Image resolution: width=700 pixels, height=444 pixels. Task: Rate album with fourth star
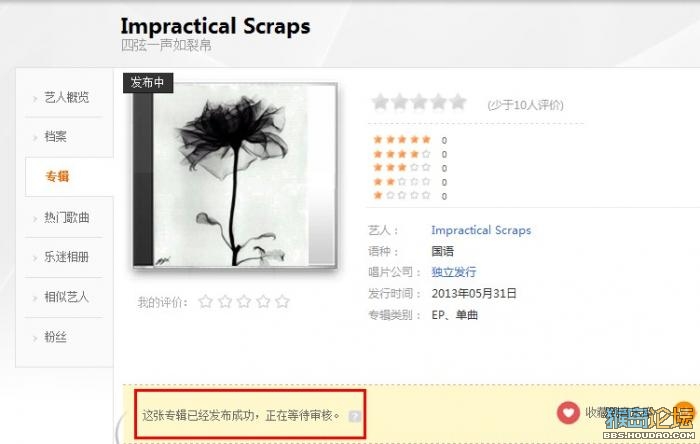click(263, 302)
